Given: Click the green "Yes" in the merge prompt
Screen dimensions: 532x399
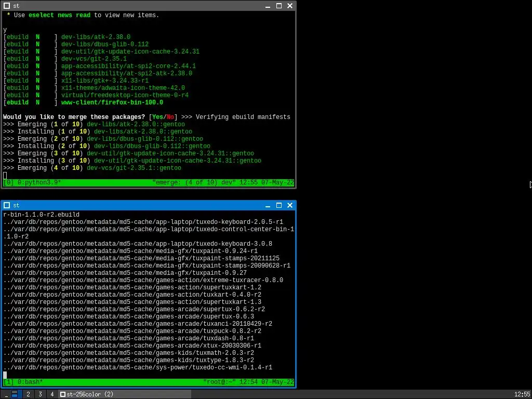Looking at the screenshot, I should pyautogui.click(x=158, y=117).
